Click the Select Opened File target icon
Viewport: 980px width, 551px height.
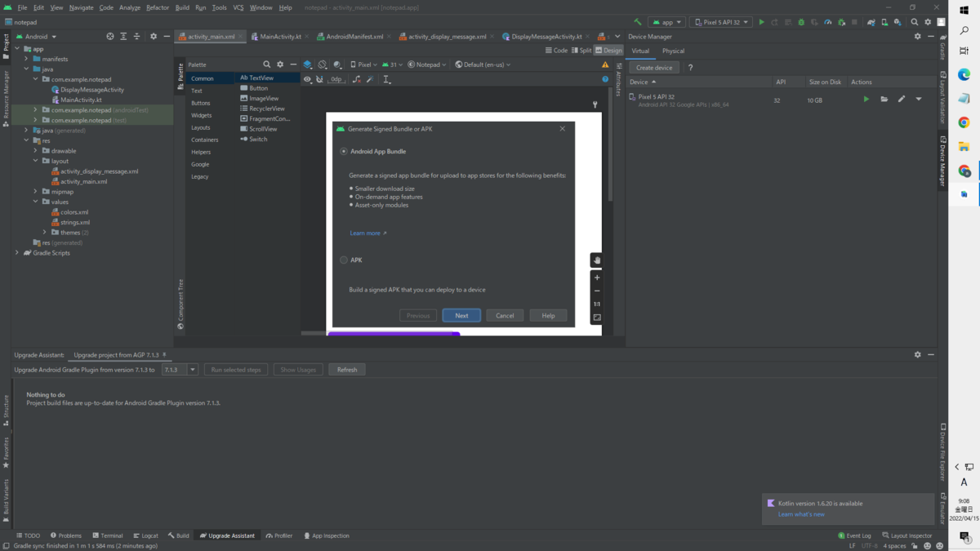[x=110, y=37]
